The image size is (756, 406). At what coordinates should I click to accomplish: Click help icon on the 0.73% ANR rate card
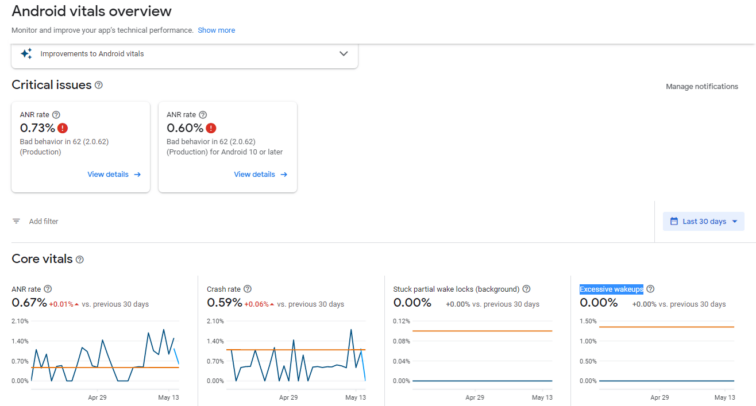click(x=56, y=115)
